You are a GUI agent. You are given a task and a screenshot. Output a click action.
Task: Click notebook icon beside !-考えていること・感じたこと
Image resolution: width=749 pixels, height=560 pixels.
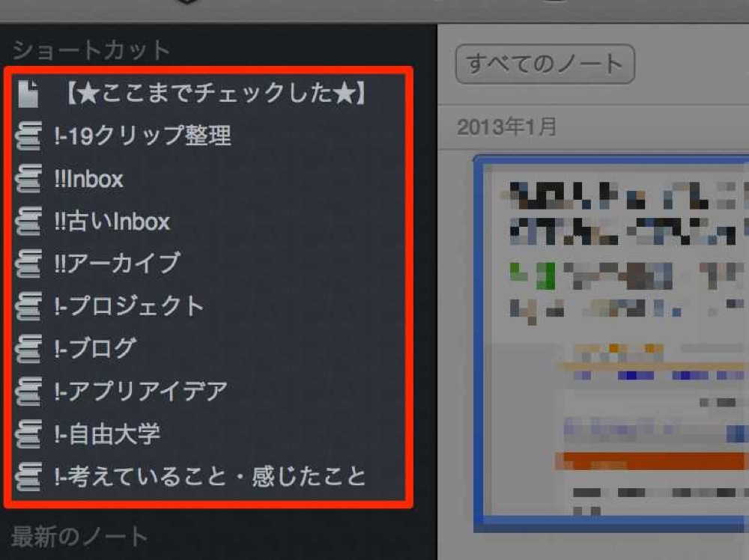(28, 476)
